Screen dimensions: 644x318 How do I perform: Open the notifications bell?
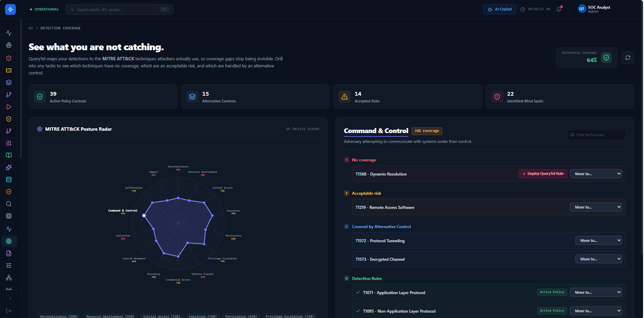pyautogui.click(x=559, y=9)
